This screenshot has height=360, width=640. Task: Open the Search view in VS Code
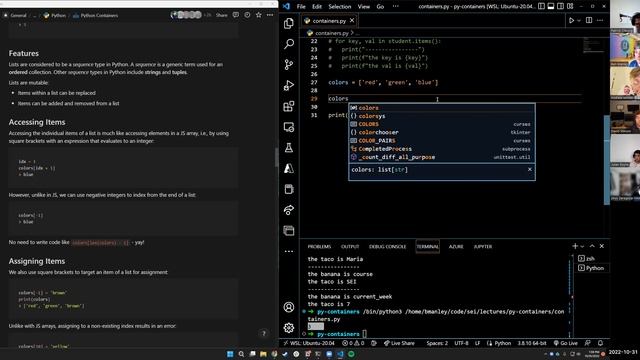pyautogui.click(x=289, y=44)
